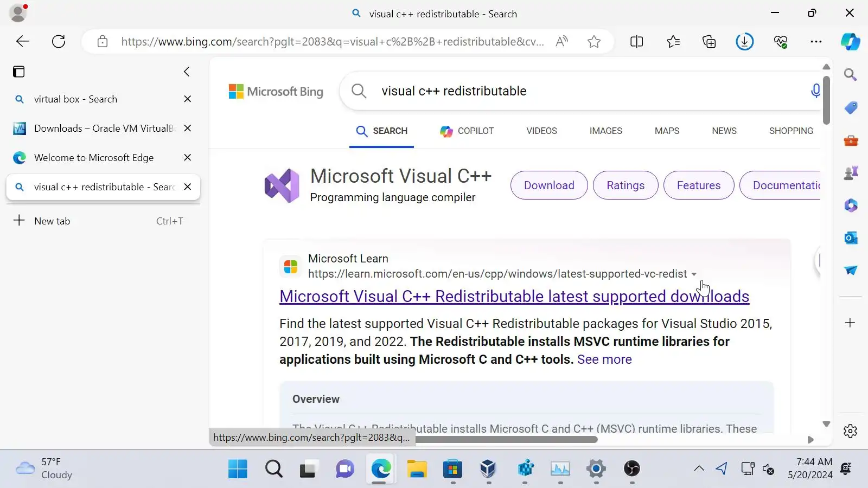Open sidebar Shopping tag icon
Viewport: 868px width, 488px height.
pyautogui.click(x=850, y=107)
